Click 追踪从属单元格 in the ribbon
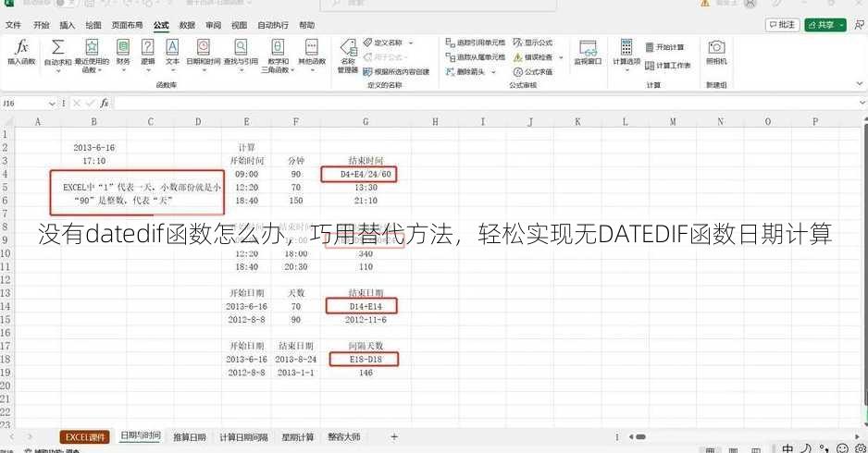This screenshot has height=453, width=868. pos(476,57)
